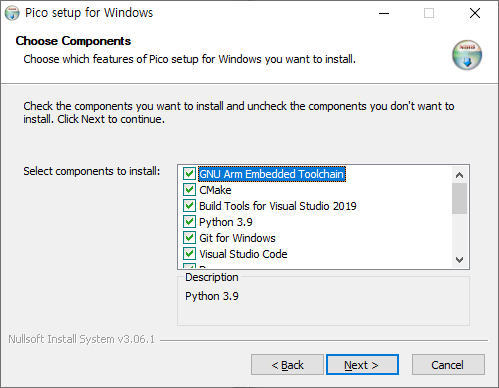Go to previous page with Back button
The width and height of the screenshot is (499, 388).
[287, 365]
